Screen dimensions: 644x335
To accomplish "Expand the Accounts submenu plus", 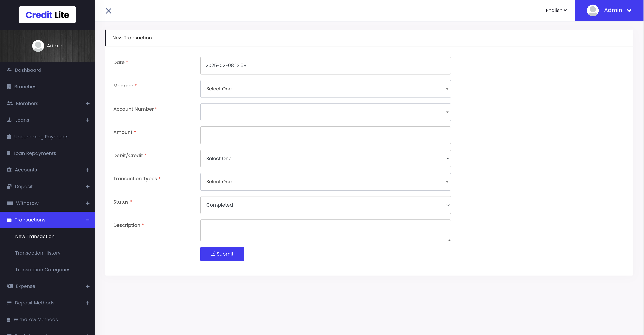I will tap(87, 170).
